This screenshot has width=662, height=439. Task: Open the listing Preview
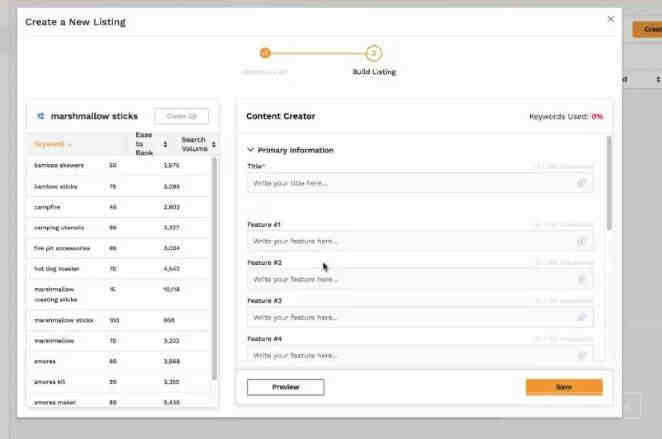286,387
